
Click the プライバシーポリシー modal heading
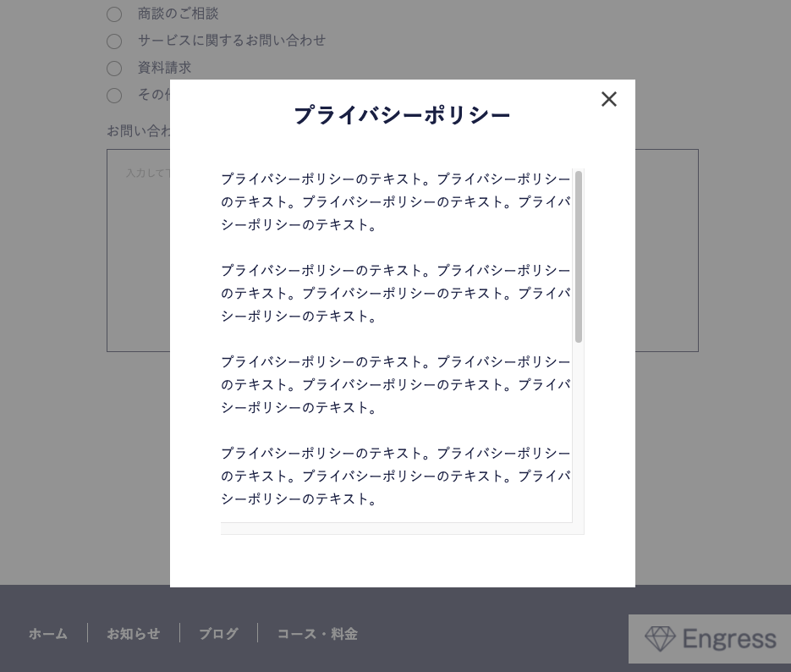click(402, 115)
